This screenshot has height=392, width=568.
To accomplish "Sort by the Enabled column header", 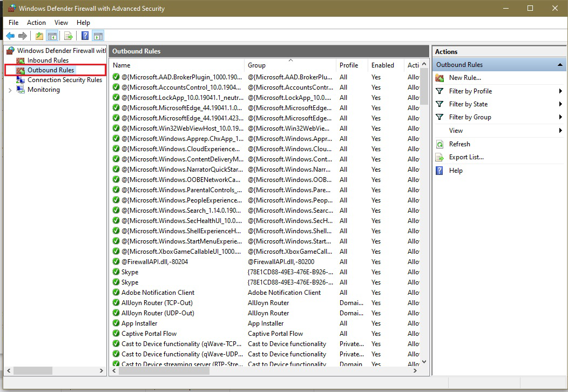I will (386, 65).
